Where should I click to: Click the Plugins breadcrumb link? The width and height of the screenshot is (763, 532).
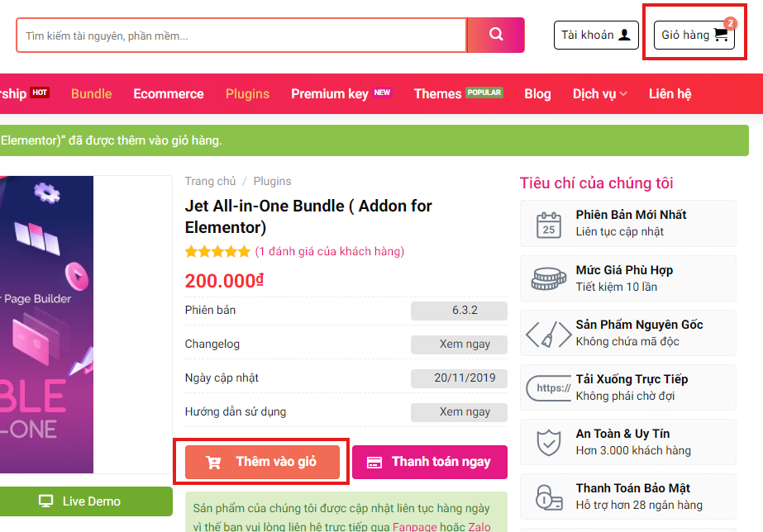point(272,181)
